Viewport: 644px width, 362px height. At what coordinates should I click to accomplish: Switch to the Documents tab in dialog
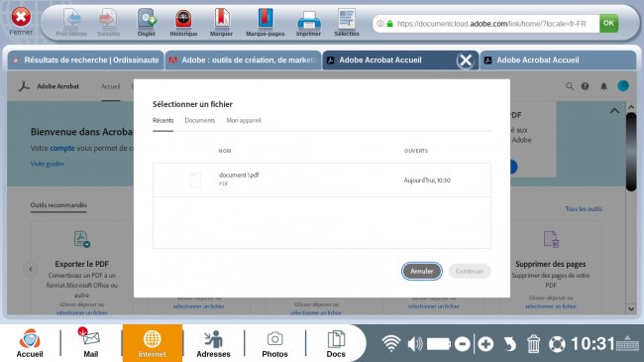pos(200,121)
